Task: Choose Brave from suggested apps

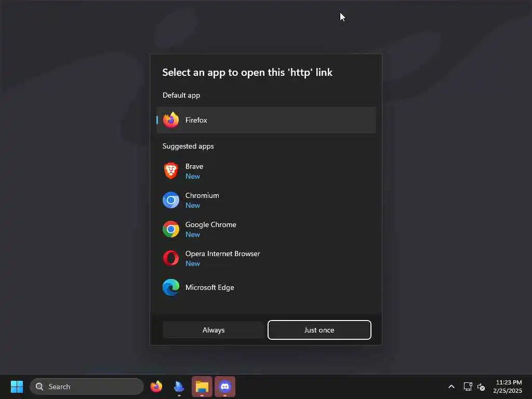Action: (x=267, y=171)
